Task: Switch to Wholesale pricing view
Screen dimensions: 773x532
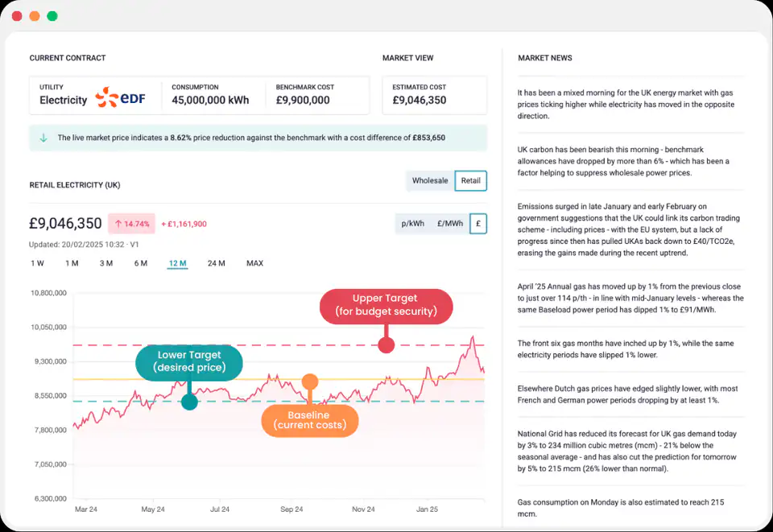Action: 430,180
